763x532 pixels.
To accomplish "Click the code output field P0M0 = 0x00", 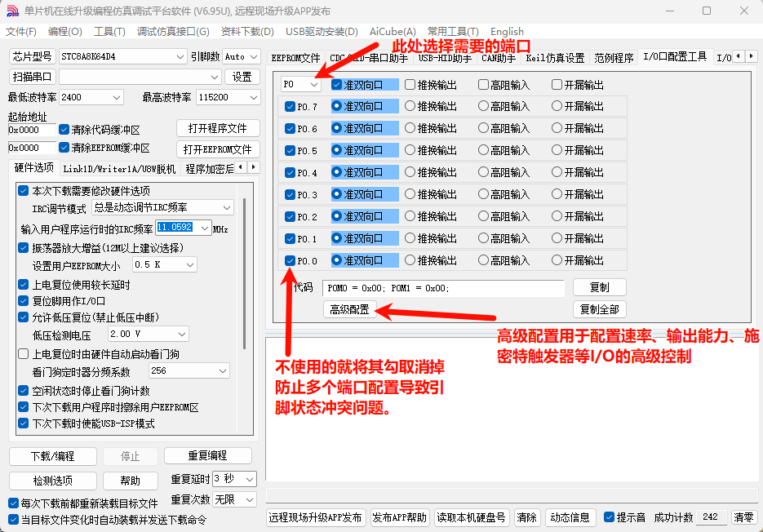I will (x=443, y=288).
